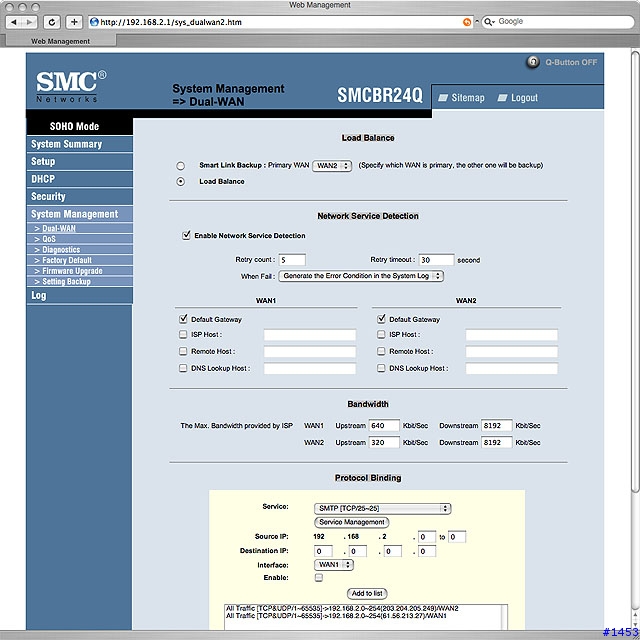Click the Source IP start octet field
This screenshot has width=640, height=640.
click(427, 537)
